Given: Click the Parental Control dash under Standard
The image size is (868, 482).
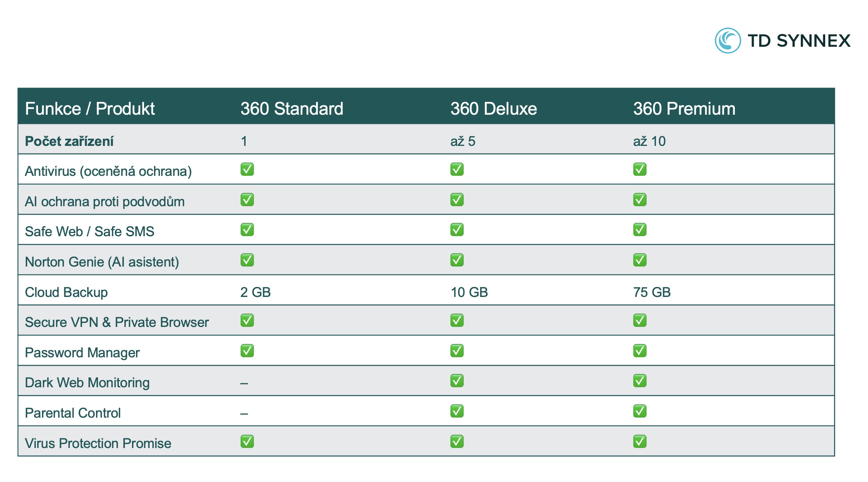Looking at the screenshot, I should click(244, 414).
